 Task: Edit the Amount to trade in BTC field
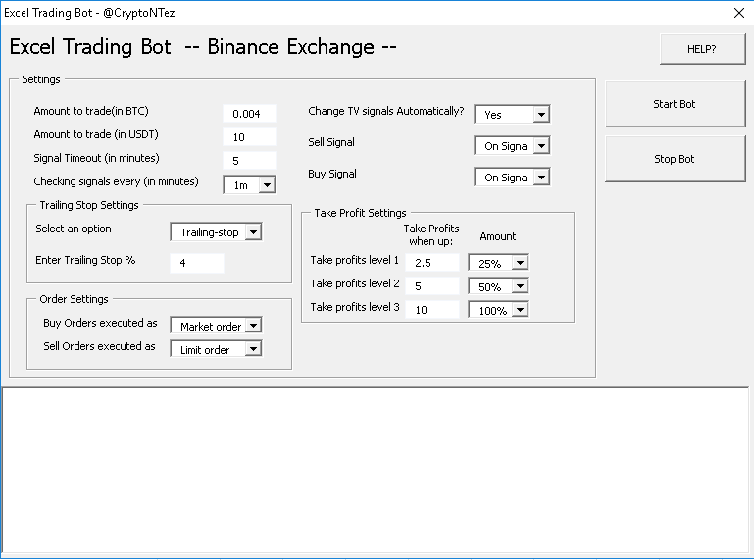tap(250, 114)
